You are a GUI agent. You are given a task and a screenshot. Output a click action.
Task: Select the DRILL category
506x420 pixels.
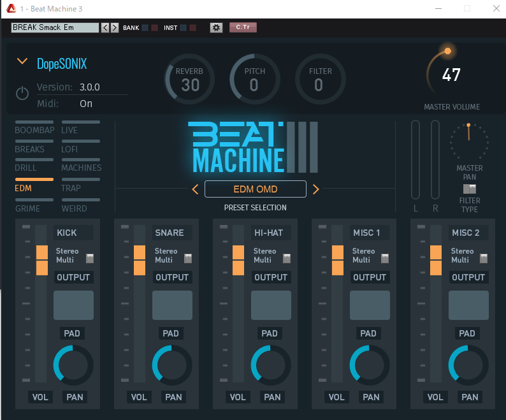34,165
